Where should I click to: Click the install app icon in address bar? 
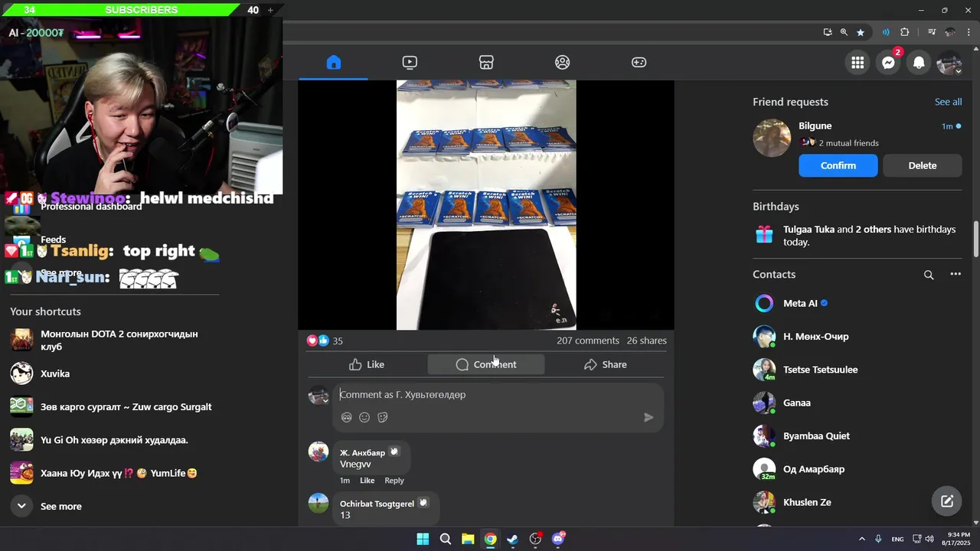click(x=828, y=32)
